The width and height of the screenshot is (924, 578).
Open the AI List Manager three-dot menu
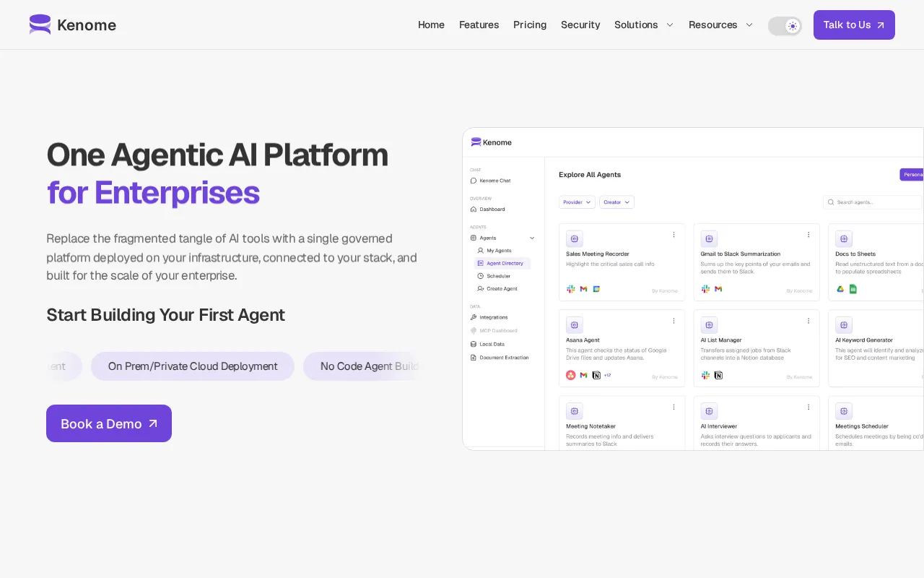(x=808, y=321)
